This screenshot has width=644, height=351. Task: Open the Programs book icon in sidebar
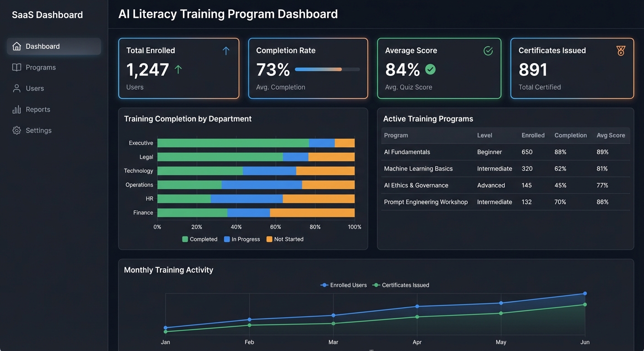[16, 67]
